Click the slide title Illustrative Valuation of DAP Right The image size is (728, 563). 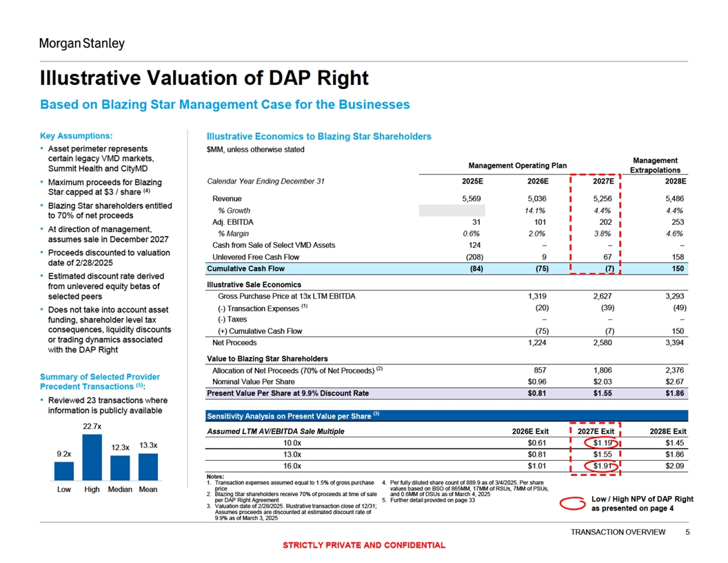(204, 78)
